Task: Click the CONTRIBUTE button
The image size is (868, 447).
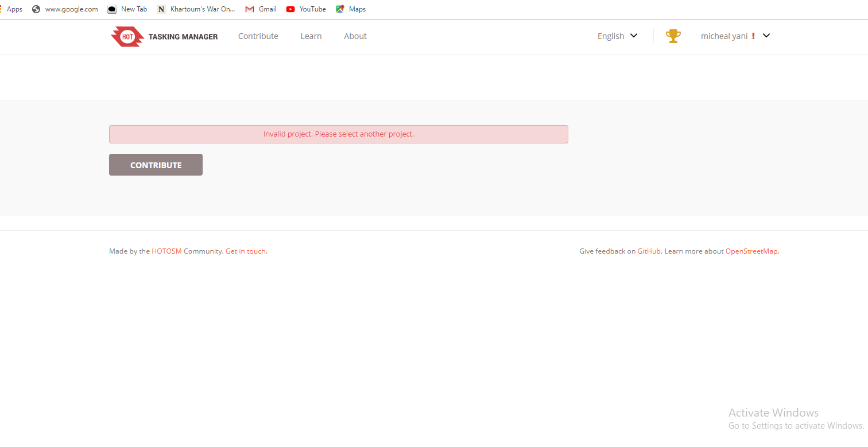Action: 156,165
